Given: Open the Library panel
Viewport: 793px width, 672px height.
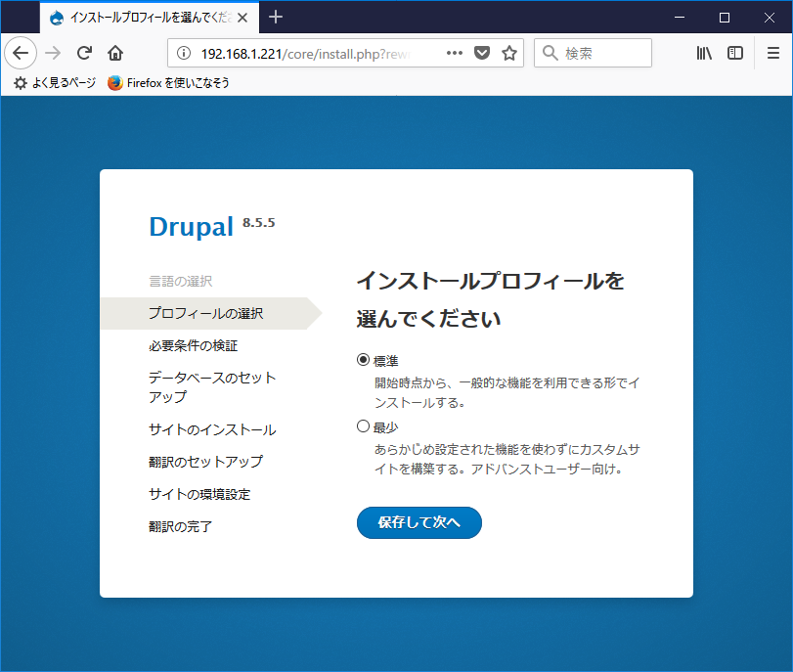Looking at the screenshot, I should (703, 53).
